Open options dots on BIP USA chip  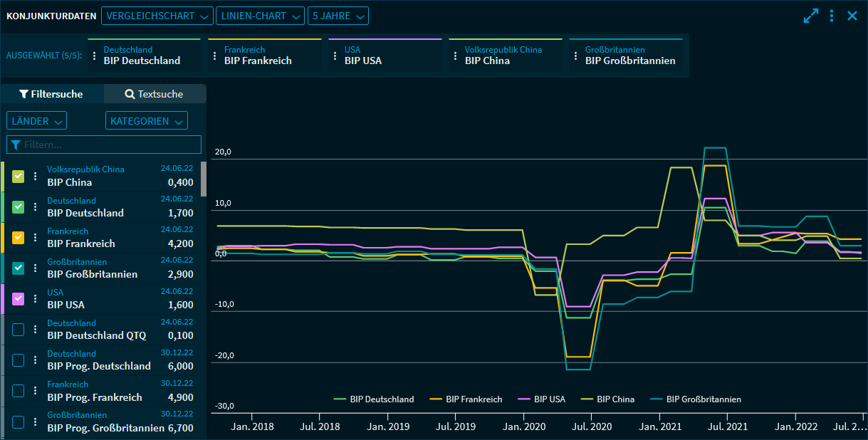(x=335, y=56)
